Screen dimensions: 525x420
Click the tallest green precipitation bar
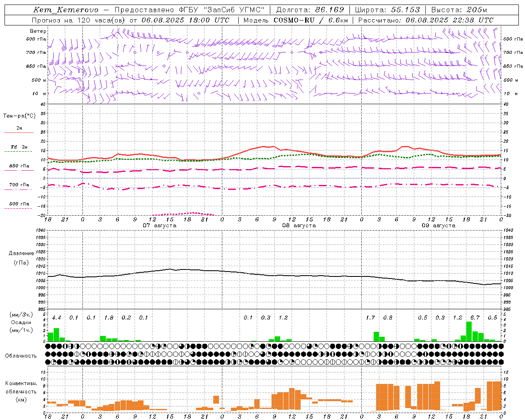[469, 331]
